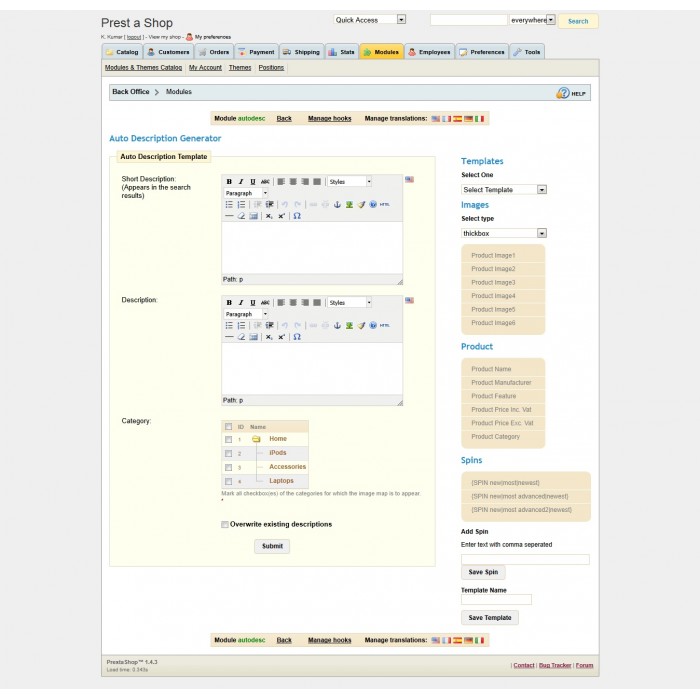700x700 pixels.
Task: Insert horizontal rule in Description editor
Action: (x=229, y=337)
